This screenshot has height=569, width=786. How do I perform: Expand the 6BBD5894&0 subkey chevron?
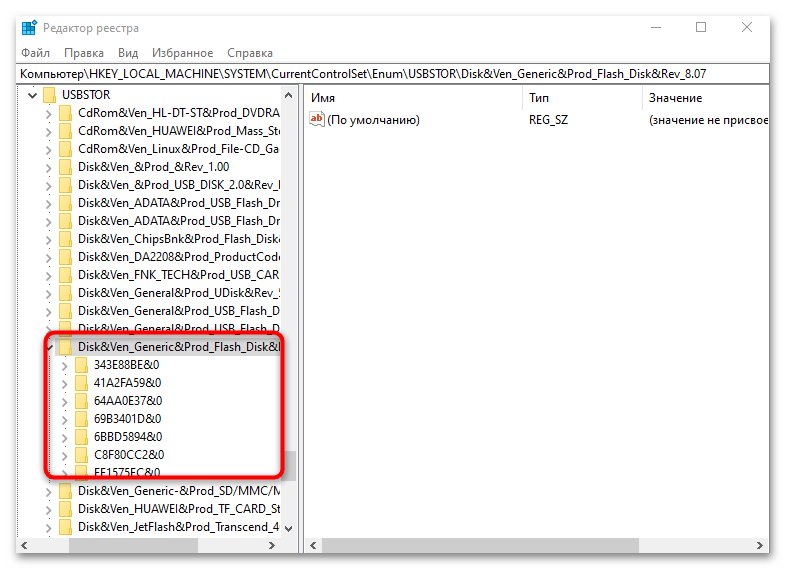[65, 438]
